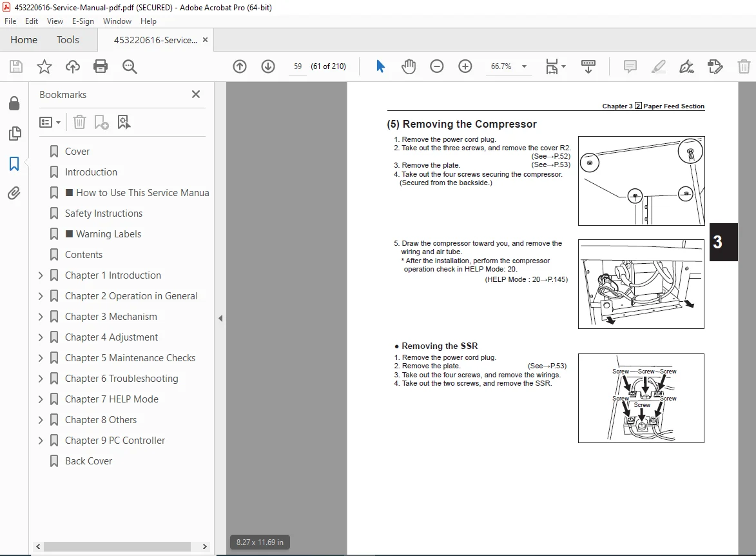Open the Cover bookmark
The width and height of the screenshot is (756, 556).
click(77, 152)
